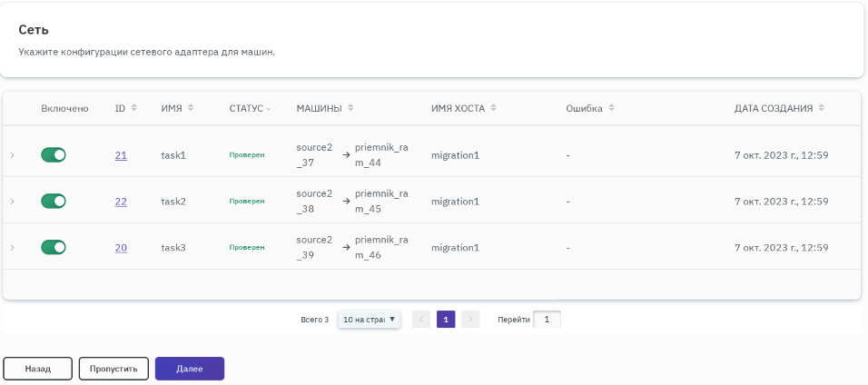Sort by ИМЯ column sort icon
Screen dimensions: 868x385
click(192, 108)
